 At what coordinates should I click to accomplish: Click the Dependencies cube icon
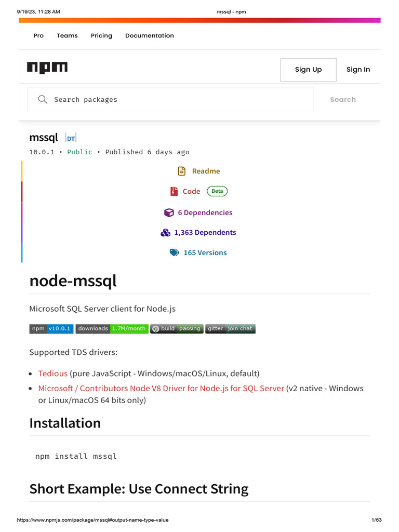click(169, 212)
